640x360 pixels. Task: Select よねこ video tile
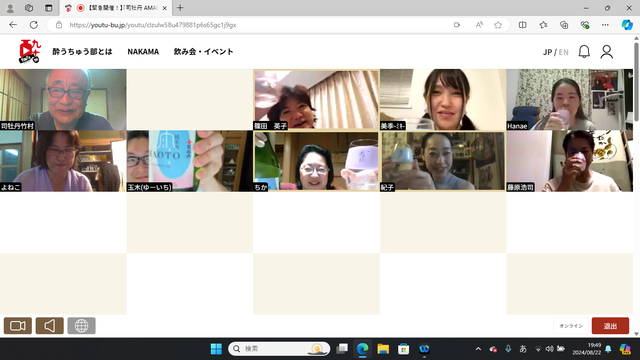tap(63, 161)
